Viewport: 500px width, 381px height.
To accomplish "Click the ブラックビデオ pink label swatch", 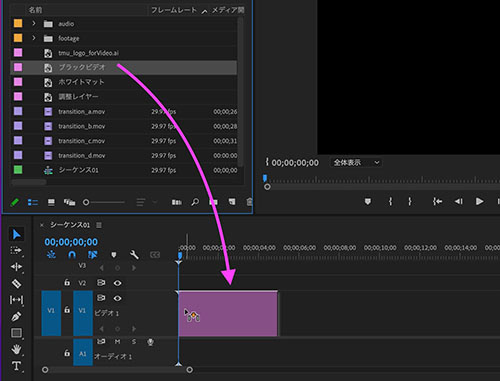I will click(x=18, y=67).
